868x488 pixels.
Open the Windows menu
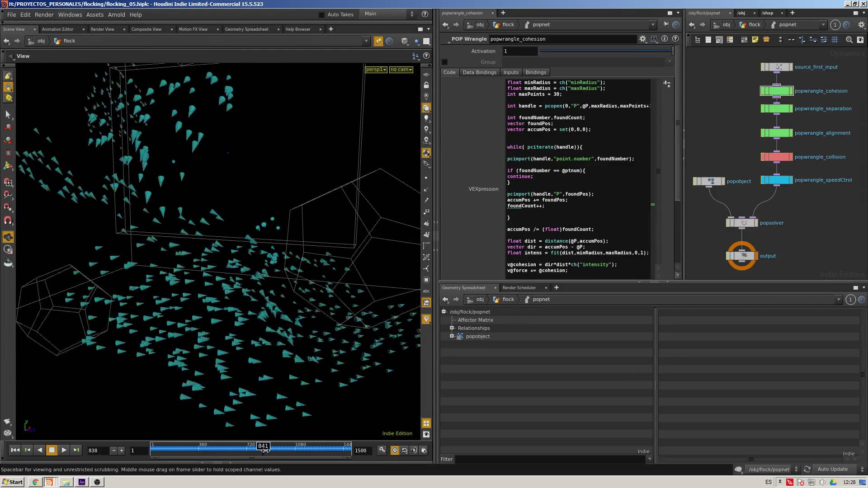pyautogui.click(x=70, y=14)
